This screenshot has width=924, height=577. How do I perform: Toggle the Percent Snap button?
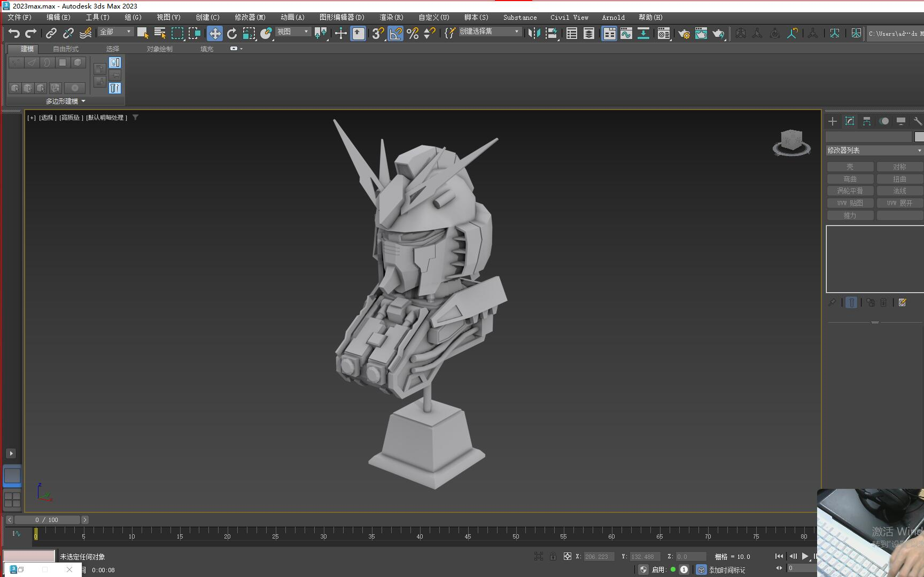[413, 34]
